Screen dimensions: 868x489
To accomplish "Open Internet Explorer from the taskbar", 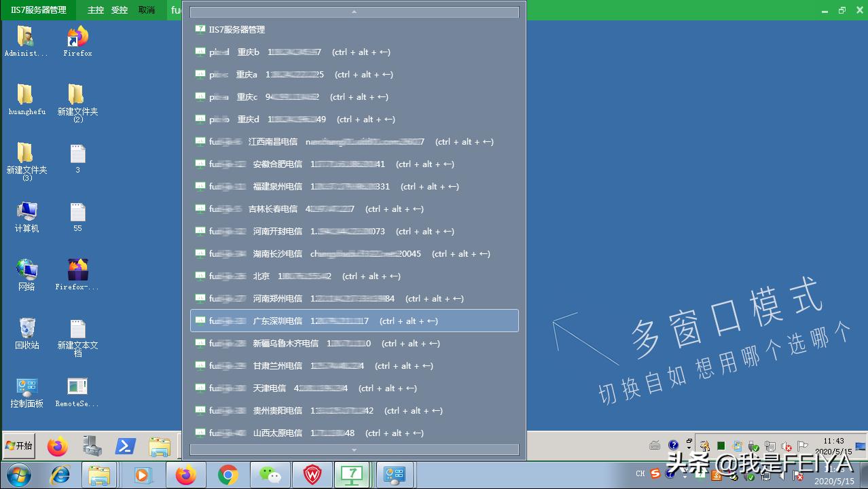I will [x=60, y=475].
